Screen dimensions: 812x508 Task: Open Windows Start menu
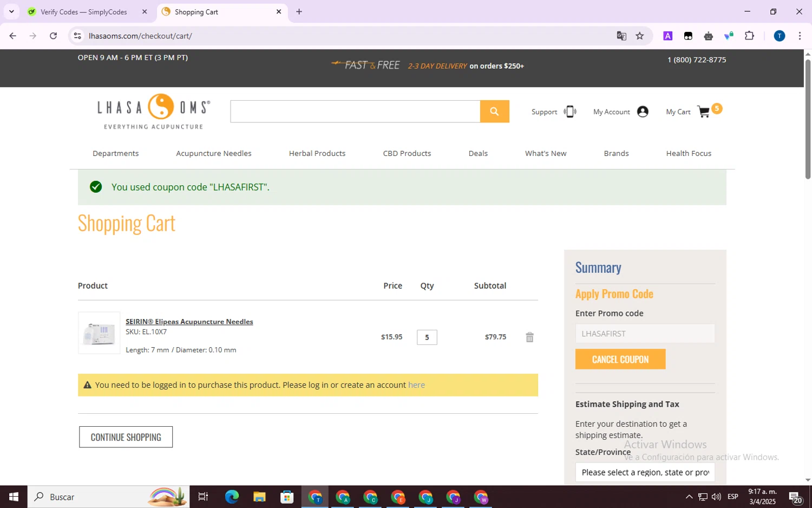[14, 497]
